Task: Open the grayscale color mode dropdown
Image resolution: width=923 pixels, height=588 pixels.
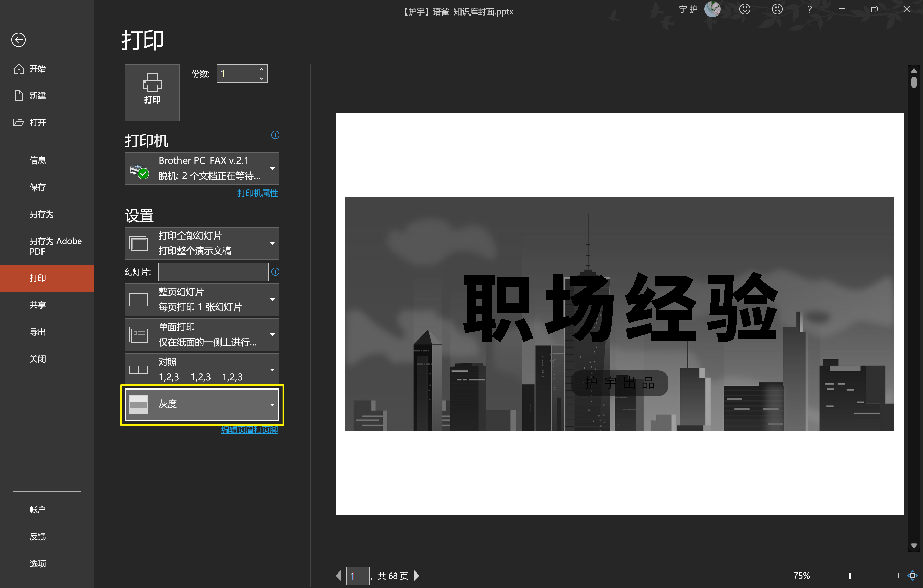Action: coord(202,405)
